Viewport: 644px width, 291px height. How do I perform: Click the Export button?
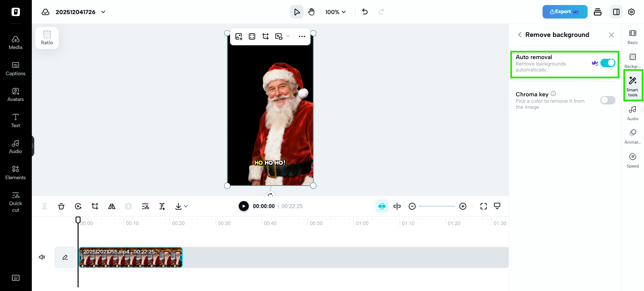(x=564, y=12)
